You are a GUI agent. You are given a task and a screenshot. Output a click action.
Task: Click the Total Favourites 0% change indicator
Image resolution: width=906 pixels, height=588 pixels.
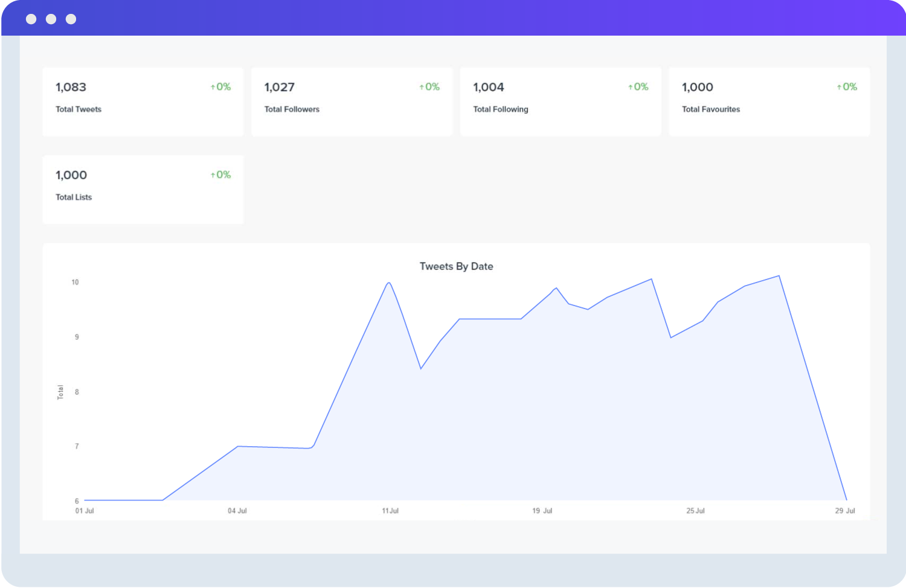click(847, 87)
